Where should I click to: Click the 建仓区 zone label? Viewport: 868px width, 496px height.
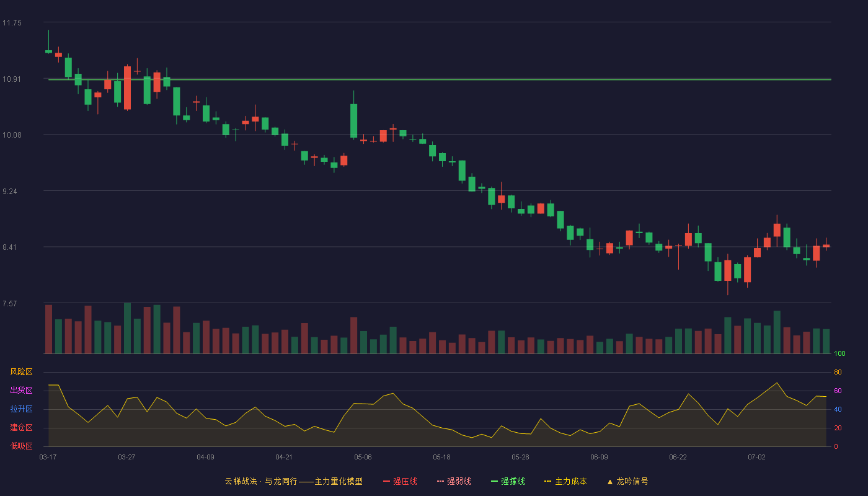coord(21,428)
